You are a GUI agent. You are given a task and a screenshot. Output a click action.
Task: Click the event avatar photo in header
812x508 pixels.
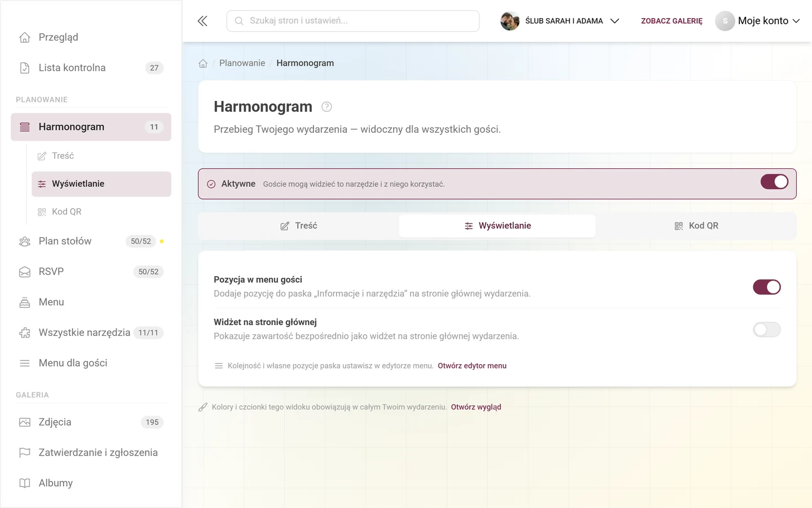click(510, 21)
